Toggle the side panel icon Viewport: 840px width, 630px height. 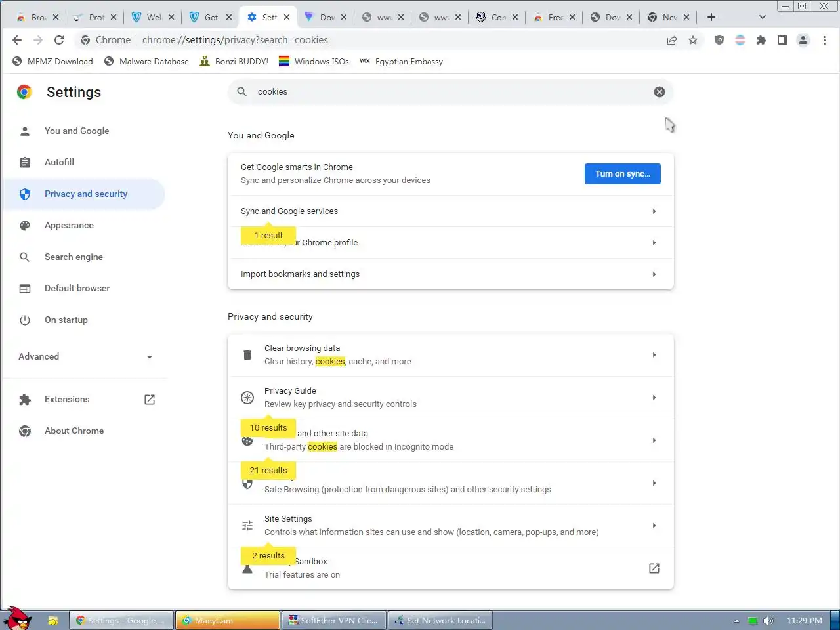[782, 40]
